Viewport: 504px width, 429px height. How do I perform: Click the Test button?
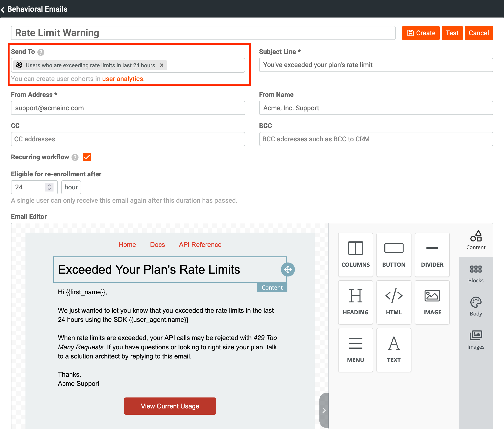point(452,33)
